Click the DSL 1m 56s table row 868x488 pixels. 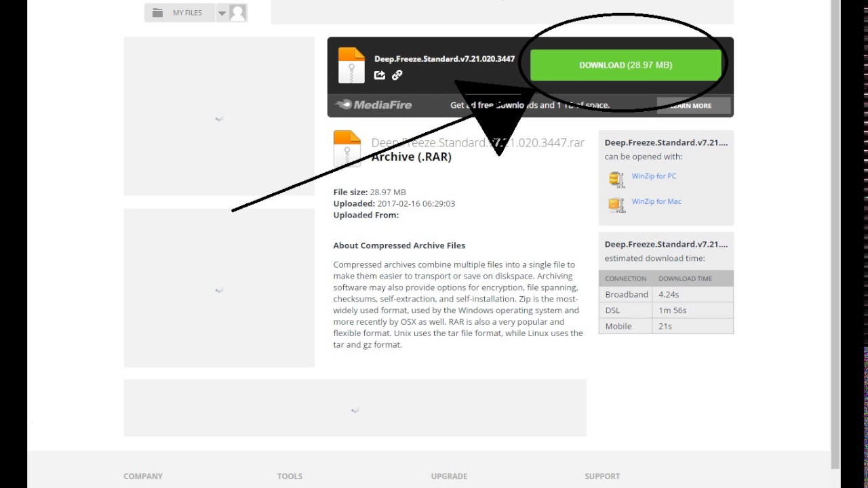tap(666, 310)
